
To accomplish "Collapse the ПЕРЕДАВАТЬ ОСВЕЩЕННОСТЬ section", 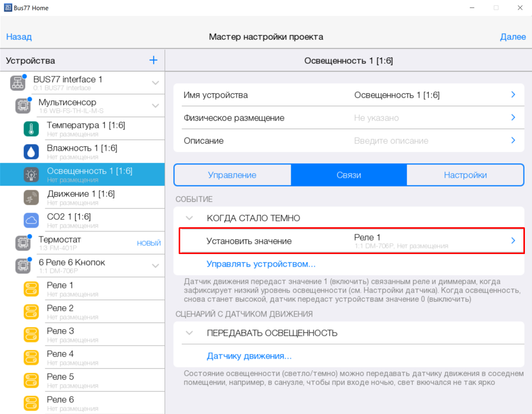I will 190,333.
